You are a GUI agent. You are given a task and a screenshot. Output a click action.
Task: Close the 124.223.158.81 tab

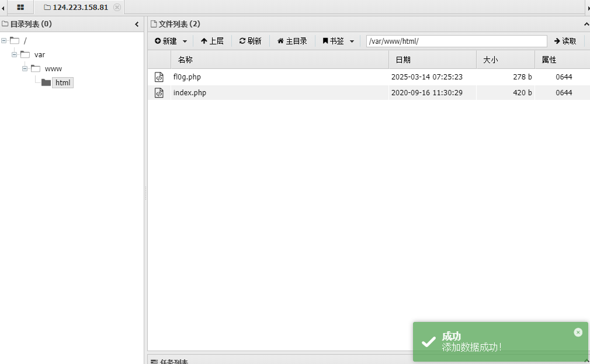117,7
